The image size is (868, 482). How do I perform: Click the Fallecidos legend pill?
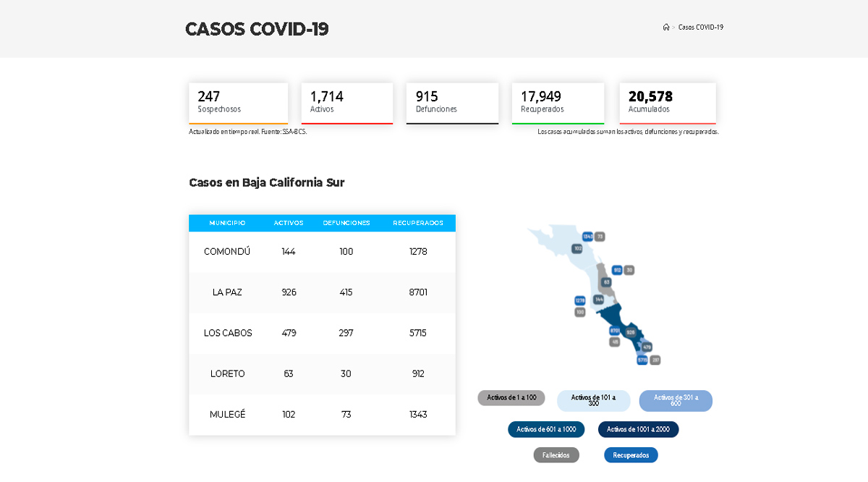pos(556,455)
